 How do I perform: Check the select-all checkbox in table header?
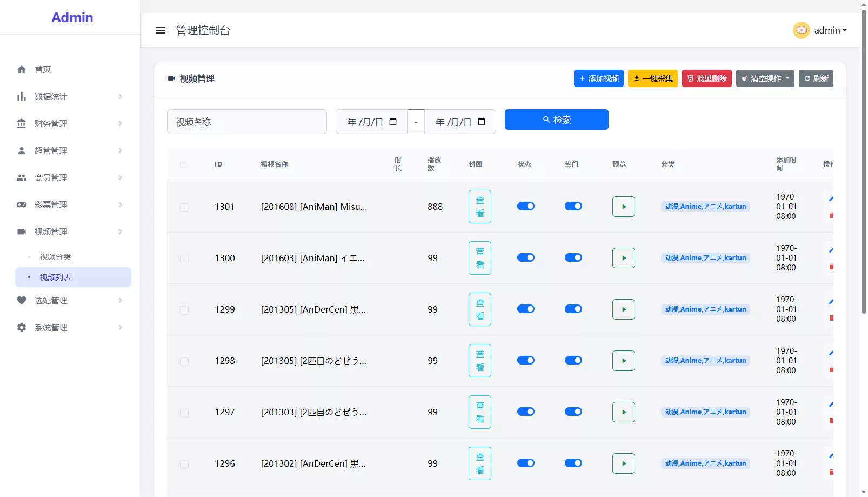point(183,164)
